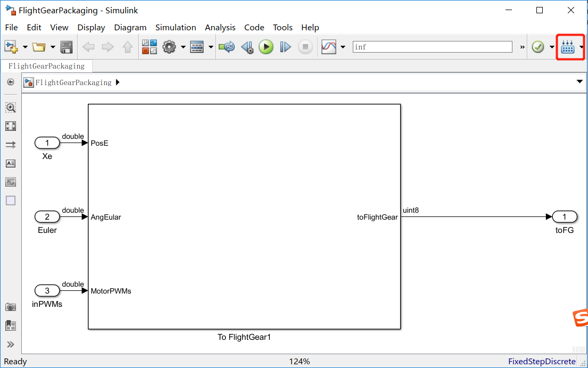Click FlightGearPackaging in the breadcrumb
This screenshot has width=588, height=368.
tap(73, 82)
